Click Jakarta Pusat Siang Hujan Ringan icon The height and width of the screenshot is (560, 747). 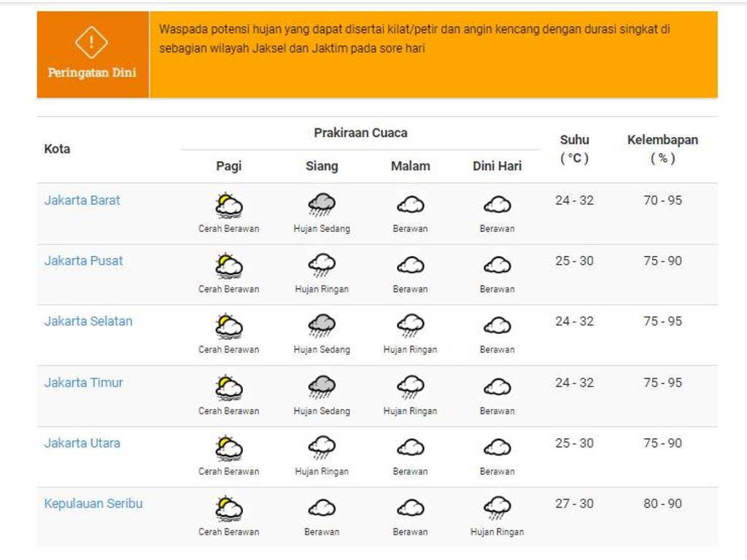tap(322, 265)
